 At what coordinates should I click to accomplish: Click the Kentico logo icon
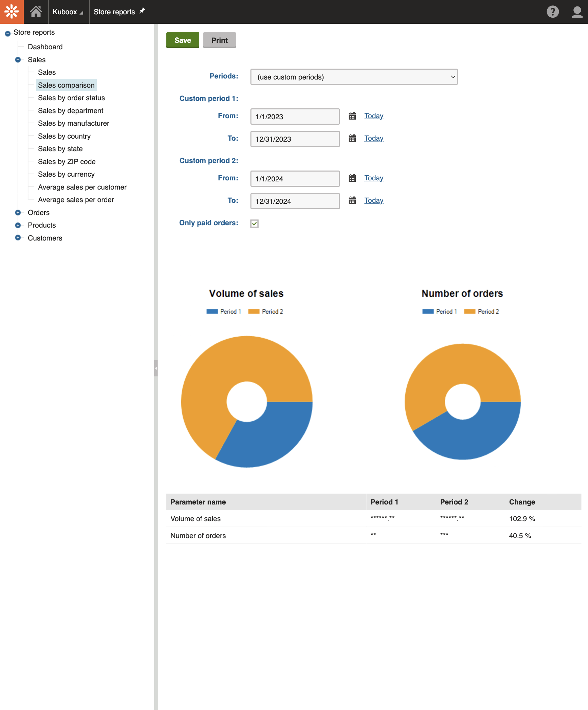point(12,12)
